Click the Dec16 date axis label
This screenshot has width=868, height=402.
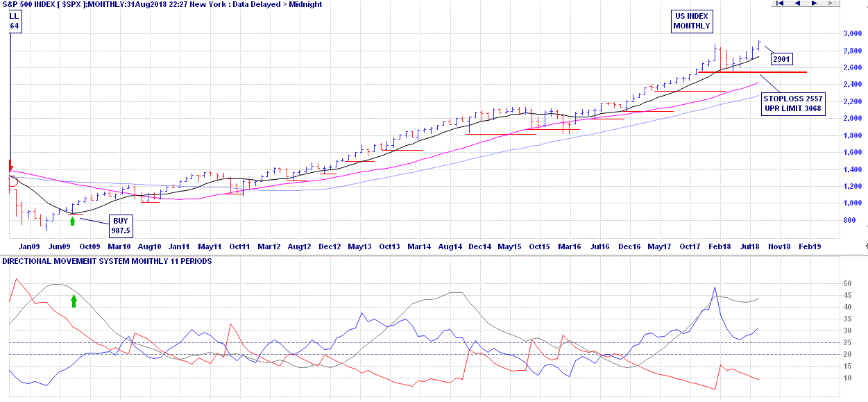(x=629, y=246)
